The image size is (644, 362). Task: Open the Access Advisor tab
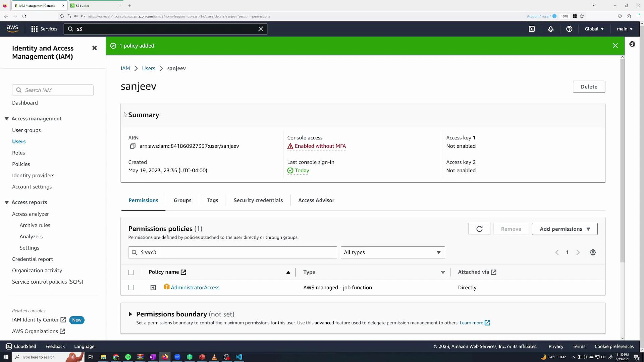tap(316, 200)
